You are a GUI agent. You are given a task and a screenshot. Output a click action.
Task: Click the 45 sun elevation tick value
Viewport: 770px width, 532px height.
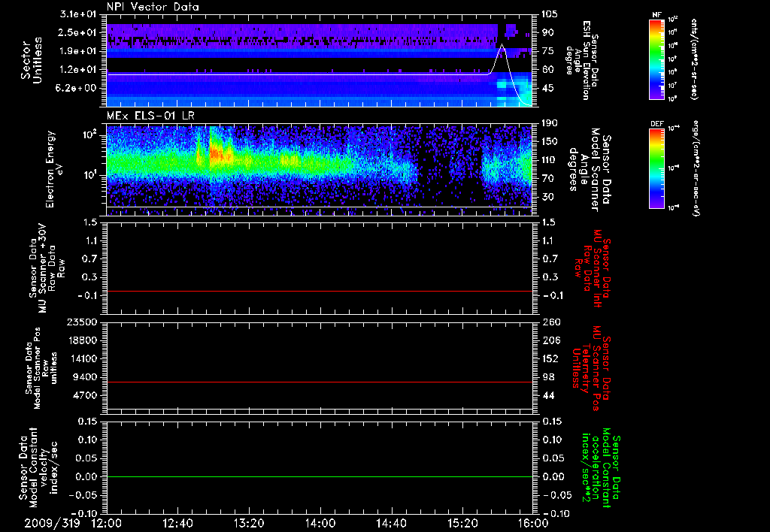point(547,88)
